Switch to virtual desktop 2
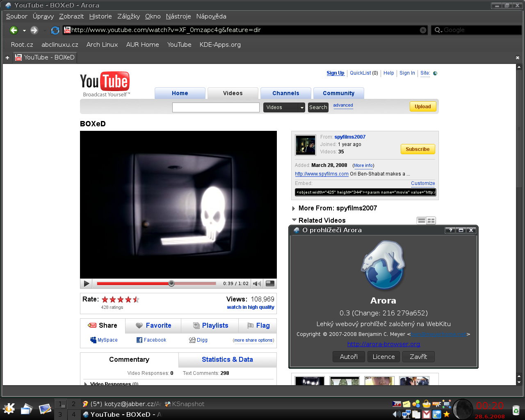525x420 pixels. click(x=73, y=404)
